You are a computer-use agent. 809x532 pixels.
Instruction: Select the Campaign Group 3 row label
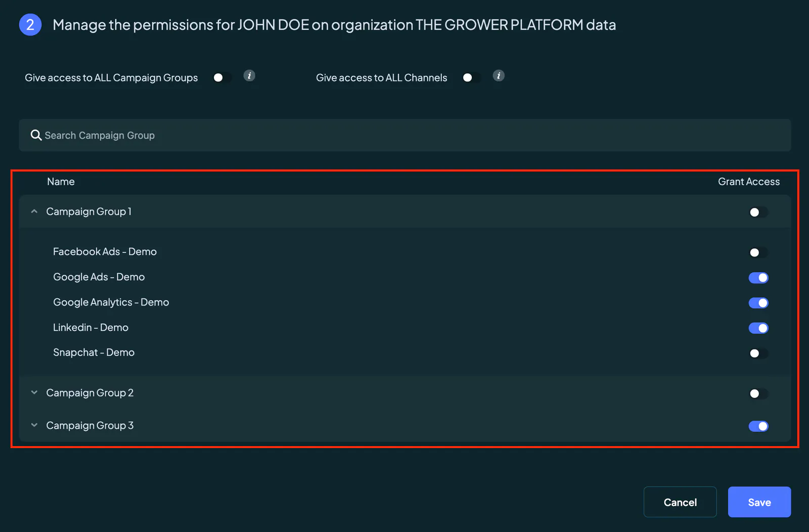(90, 426)
